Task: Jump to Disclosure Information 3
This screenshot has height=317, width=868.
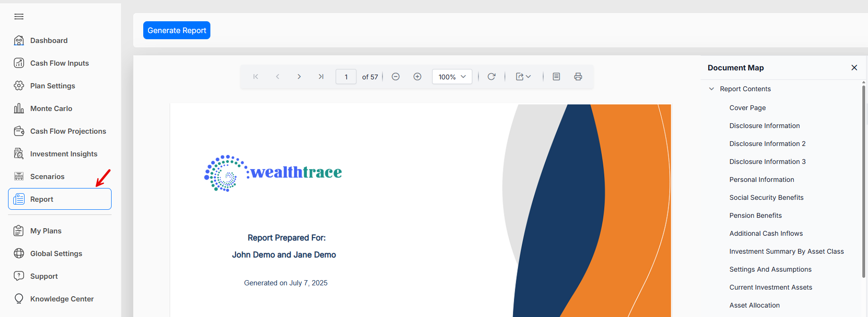Action: [x=767, y=162]
